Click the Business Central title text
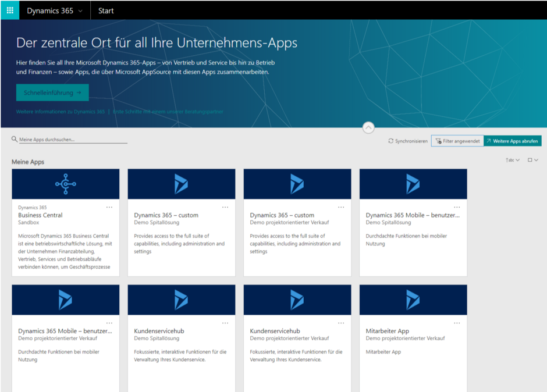Viewport: 547px width, 392px height. tap(40, 215)
